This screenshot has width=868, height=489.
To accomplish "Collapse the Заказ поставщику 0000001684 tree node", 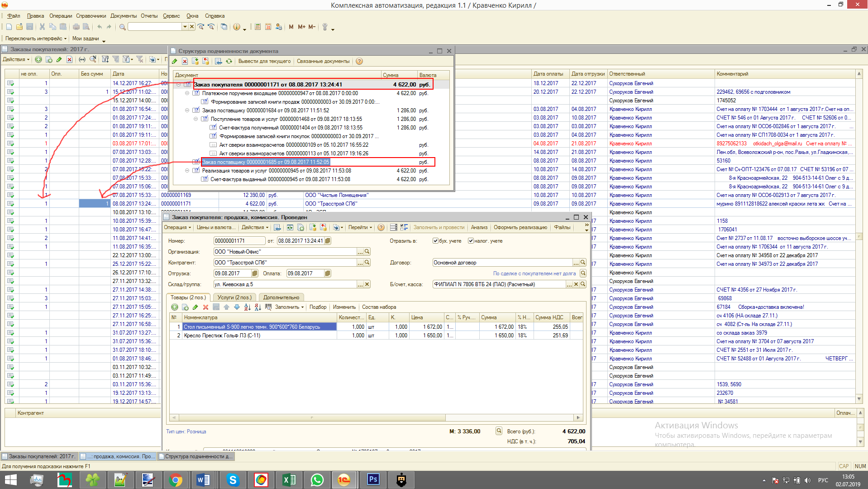I will 187,110.
